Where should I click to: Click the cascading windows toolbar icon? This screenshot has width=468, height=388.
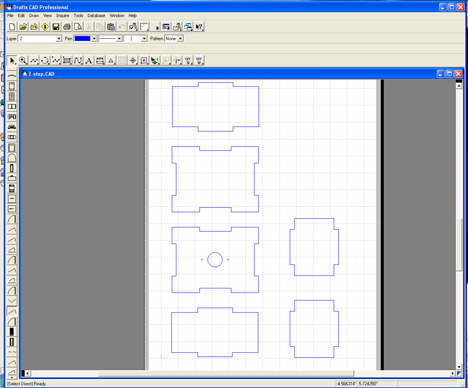coord(188,27)
